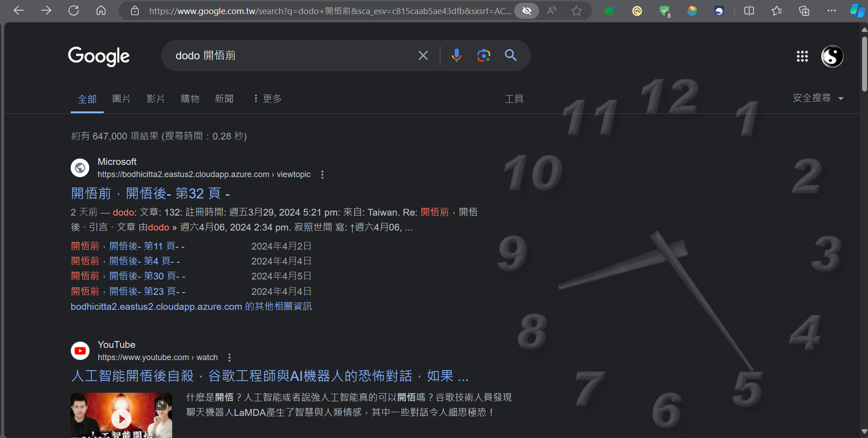Add this page to favorites star
The height and width of the screenshot is (438, 868).
576,10
